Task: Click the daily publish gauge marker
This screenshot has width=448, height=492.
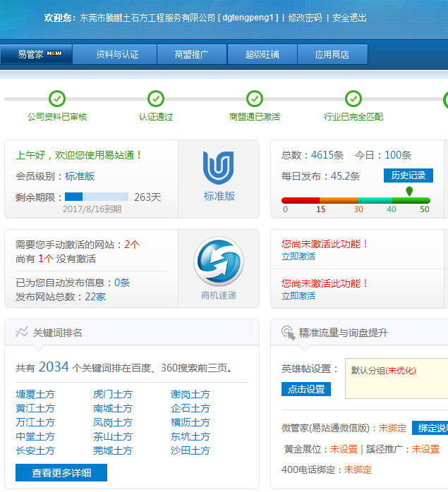Action: [409, 192]
